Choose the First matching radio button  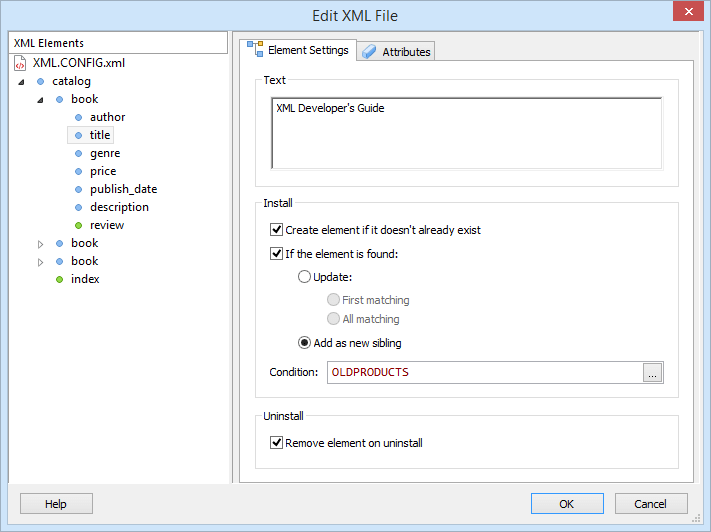[333, 299]
